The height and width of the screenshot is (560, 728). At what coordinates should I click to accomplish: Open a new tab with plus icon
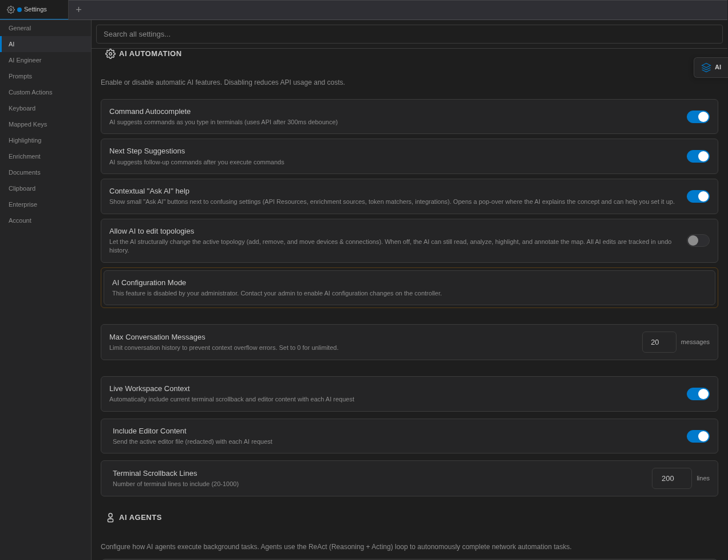point(78,10)
